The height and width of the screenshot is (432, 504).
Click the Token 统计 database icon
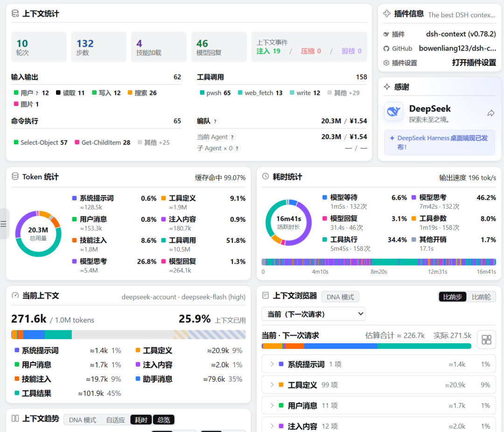coord(15,176)
